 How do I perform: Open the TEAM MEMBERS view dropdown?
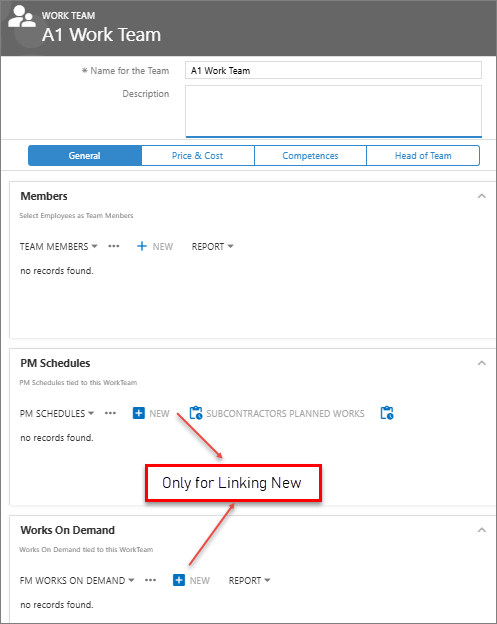[58, 247]
